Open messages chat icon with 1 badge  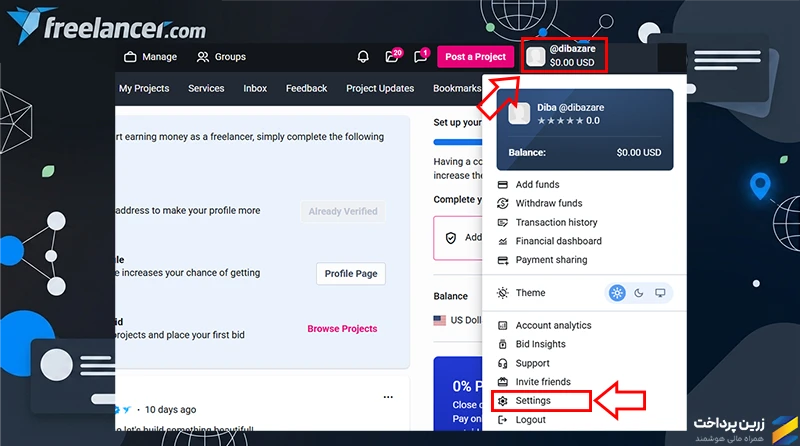(421, 56)
